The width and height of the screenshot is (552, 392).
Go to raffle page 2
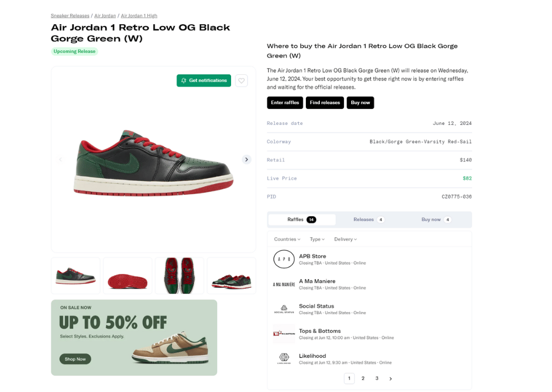point(363,379)
